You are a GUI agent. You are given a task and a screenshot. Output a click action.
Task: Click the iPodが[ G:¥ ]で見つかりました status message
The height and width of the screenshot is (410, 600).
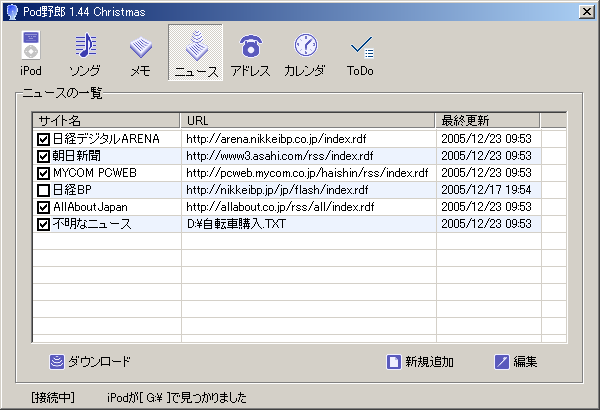click(x=177, y=397)
